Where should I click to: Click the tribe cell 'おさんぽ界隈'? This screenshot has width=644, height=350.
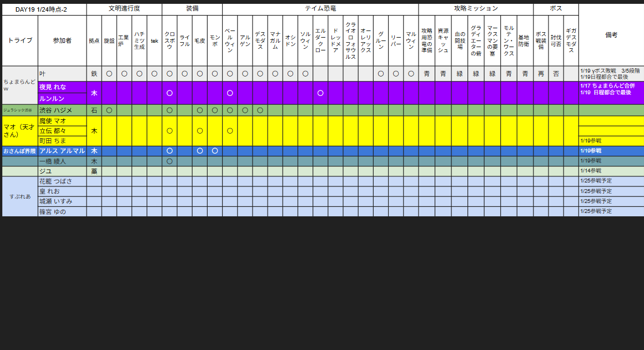pos(20,151)
